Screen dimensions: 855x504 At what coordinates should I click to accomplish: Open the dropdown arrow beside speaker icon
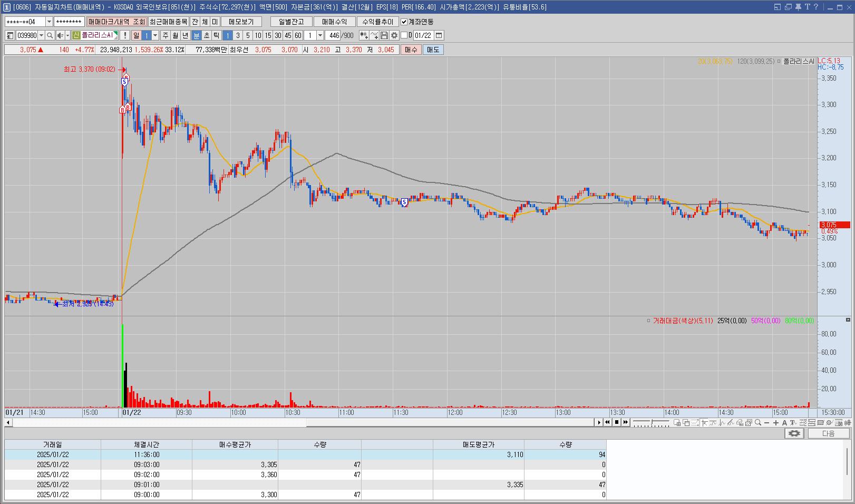point(67,35)
